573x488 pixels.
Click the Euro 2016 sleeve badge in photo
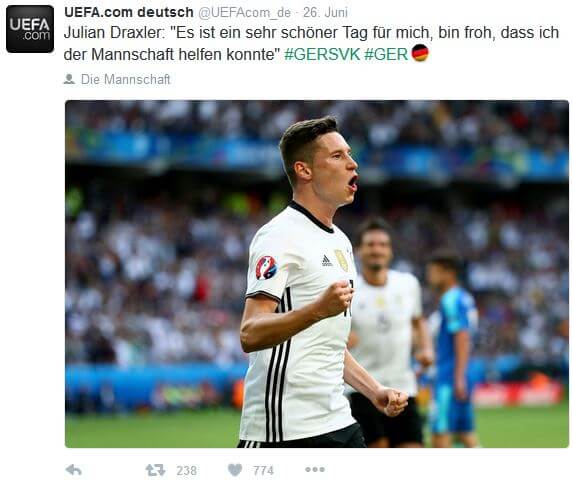266,268
